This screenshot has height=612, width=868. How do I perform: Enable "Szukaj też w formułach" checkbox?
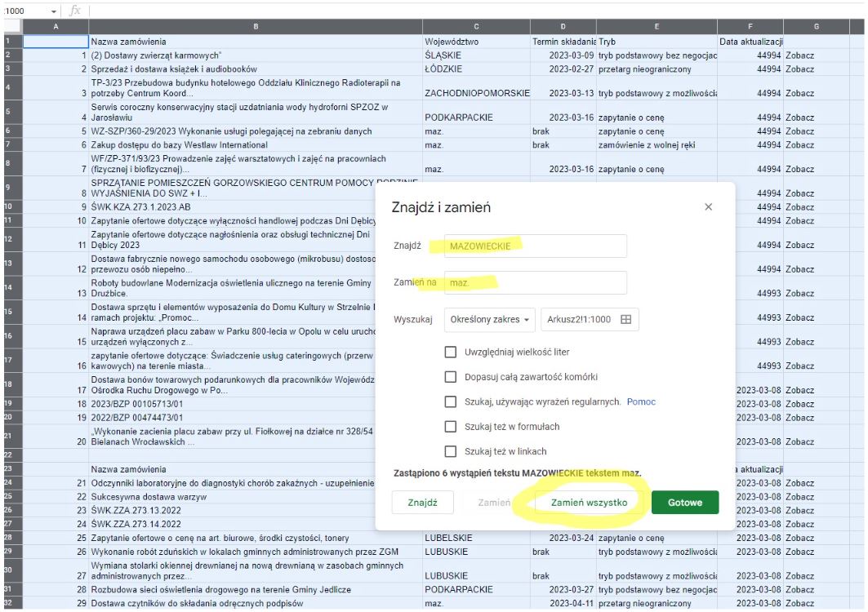(x=450, y=427)
